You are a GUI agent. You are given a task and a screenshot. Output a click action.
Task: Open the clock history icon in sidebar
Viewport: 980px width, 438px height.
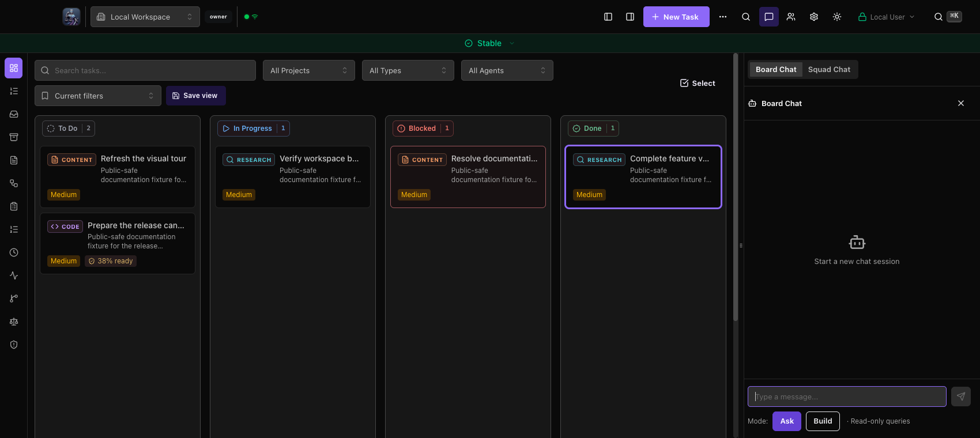(x=14, y=252)
